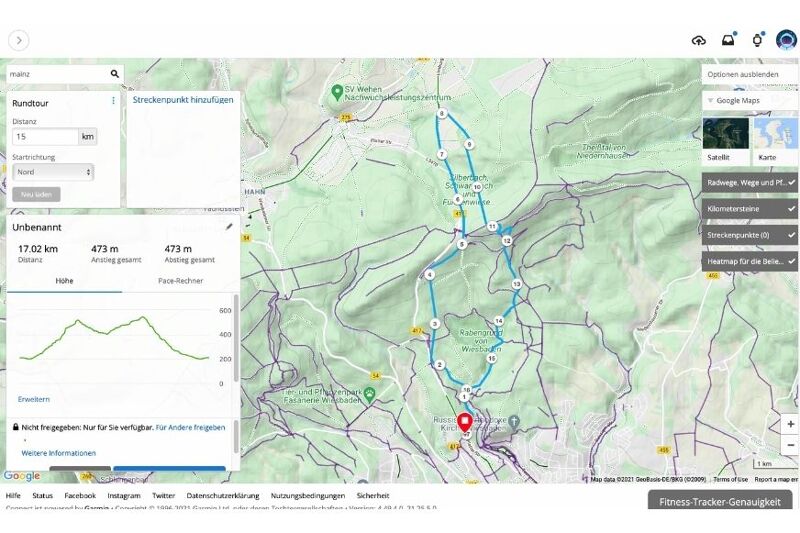800x533 pixels.
Task: Open the notifications inbox icon
Action: click(x=728, y=40)
